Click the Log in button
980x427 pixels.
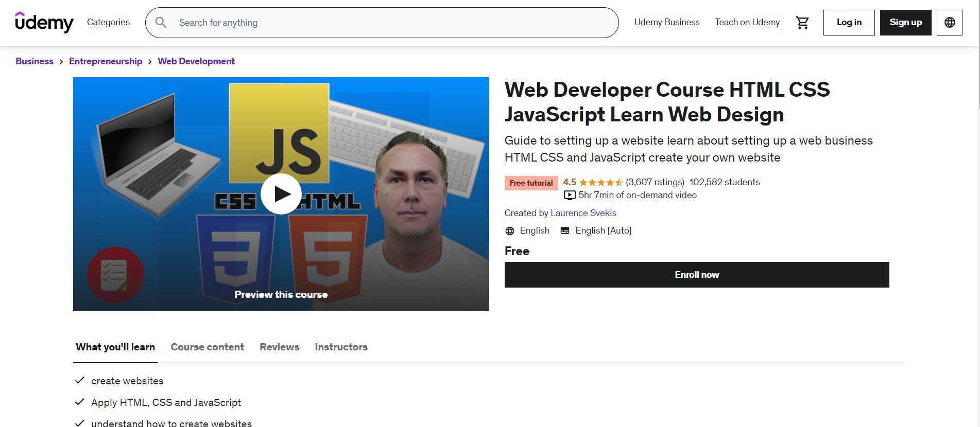(849, 23)
